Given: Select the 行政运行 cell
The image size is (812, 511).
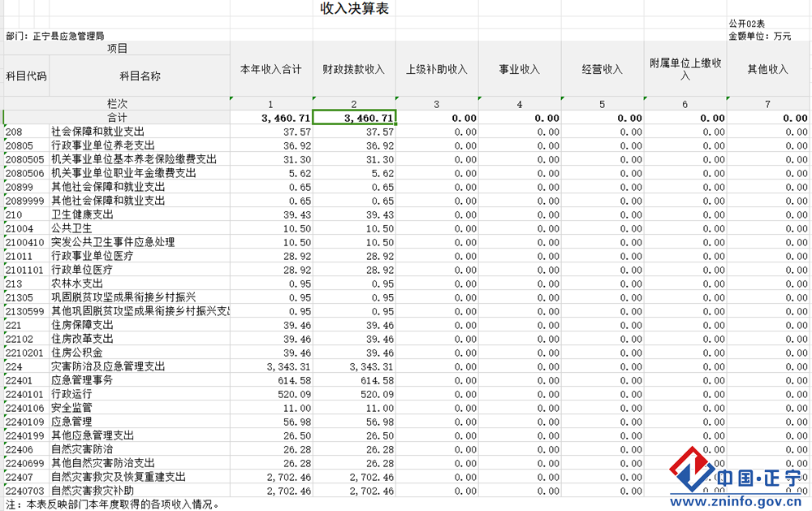Looking at the screenshot, I should [140, 394].
